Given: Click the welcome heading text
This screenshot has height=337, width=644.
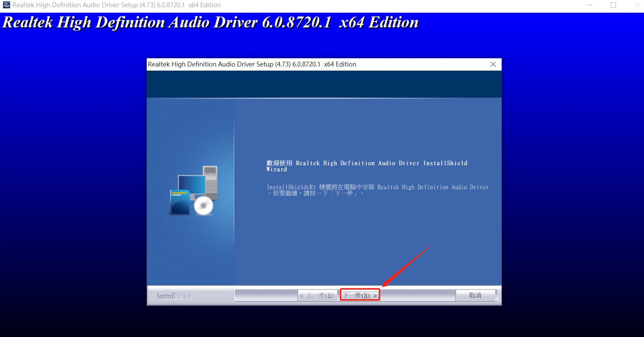Looking at the screenshot, I should click(x=367, y=166).
